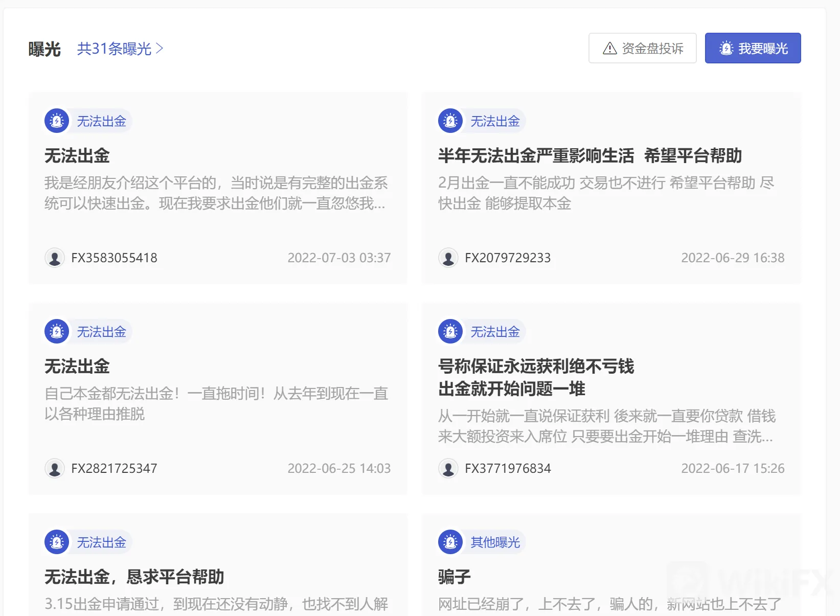Click description starting 3.15出金申请通过

[x=216, y=604]
